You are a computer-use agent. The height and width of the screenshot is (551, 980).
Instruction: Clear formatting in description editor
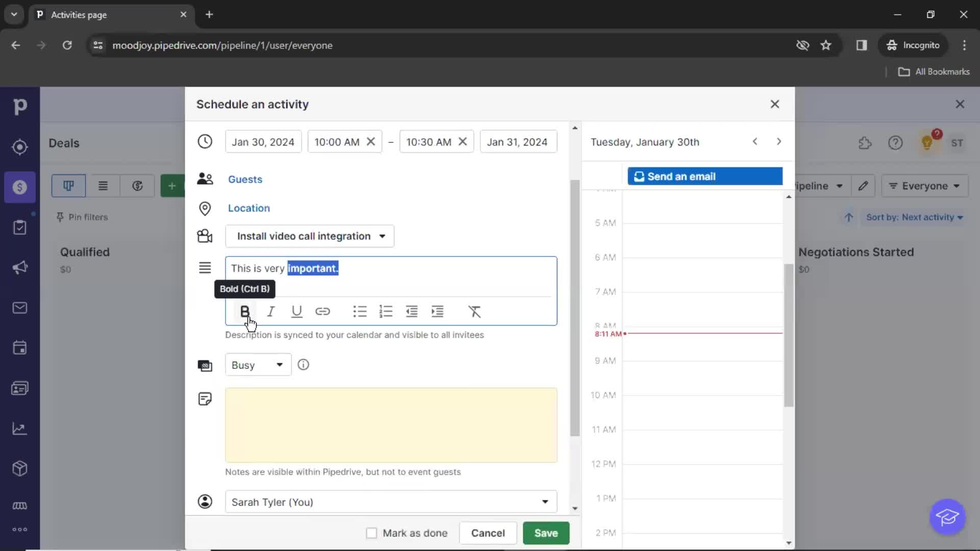475,311
